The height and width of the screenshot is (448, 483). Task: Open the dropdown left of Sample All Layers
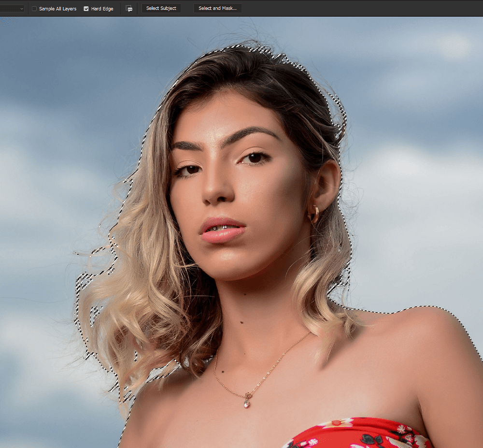point(12,9)
